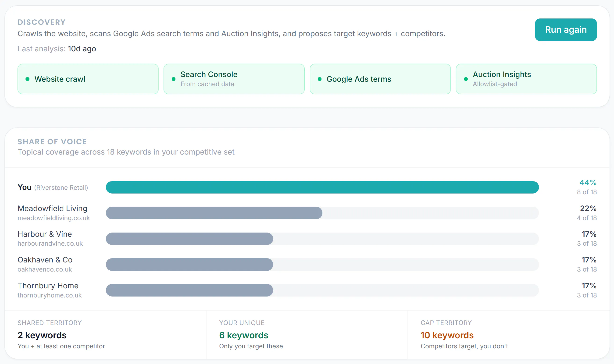This screenshot has width=614, height=364.
Task: Click the 4 of 18 count
Action: (587, 218)
